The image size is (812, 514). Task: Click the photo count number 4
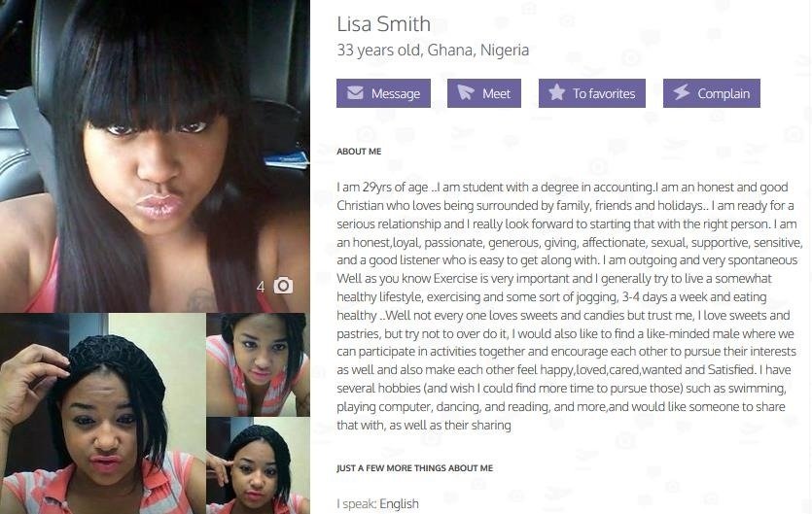point(261,287)
